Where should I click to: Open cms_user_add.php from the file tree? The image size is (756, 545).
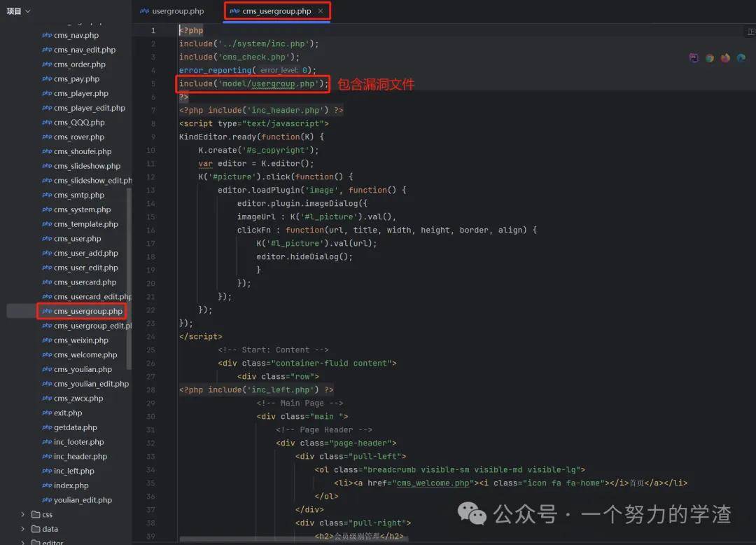80,253
